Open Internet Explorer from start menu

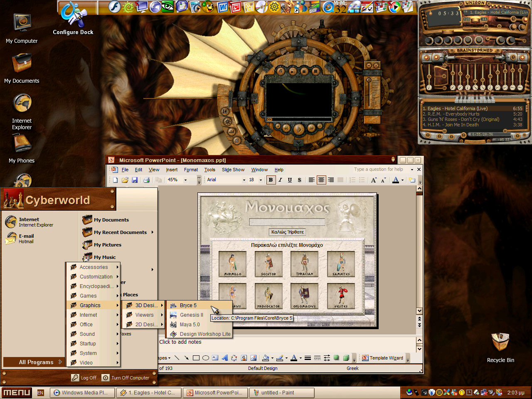click(x=30, y=222)
